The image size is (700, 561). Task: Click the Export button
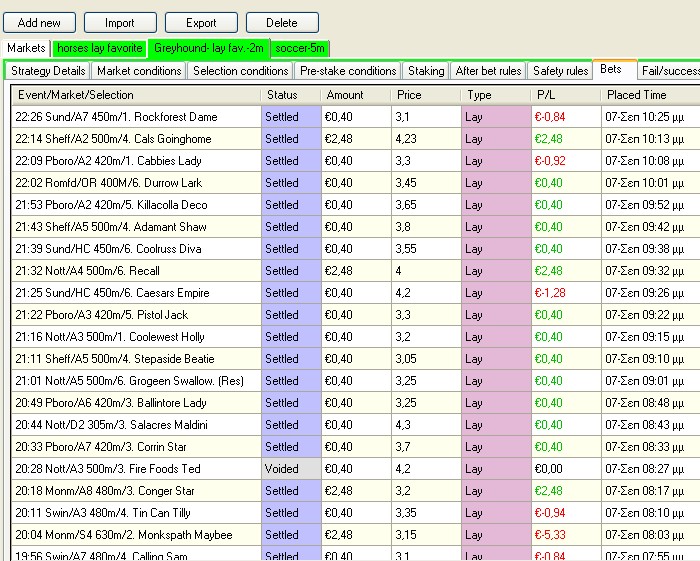tap(201, 23)
